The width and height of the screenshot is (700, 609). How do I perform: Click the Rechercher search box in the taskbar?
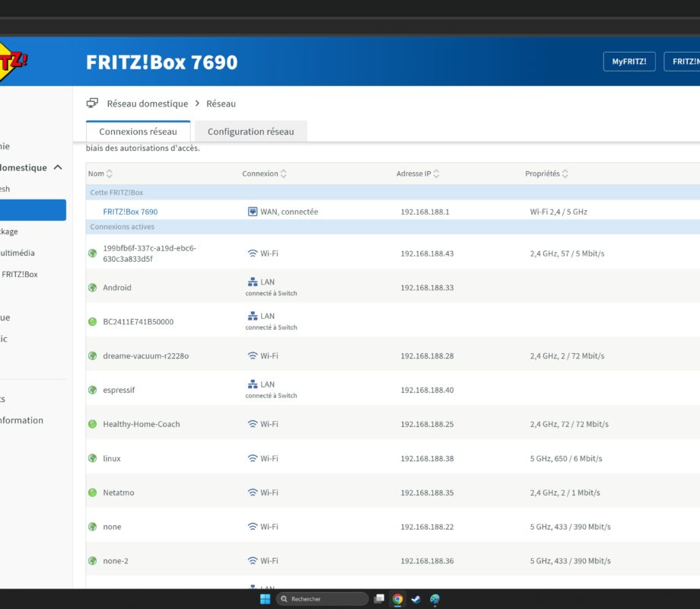click(x=323, y=599)
